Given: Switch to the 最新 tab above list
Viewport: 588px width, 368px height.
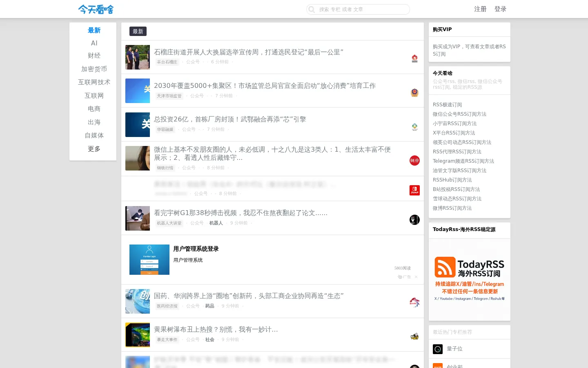Looking at the screenshot, I should tap(138, 31).
